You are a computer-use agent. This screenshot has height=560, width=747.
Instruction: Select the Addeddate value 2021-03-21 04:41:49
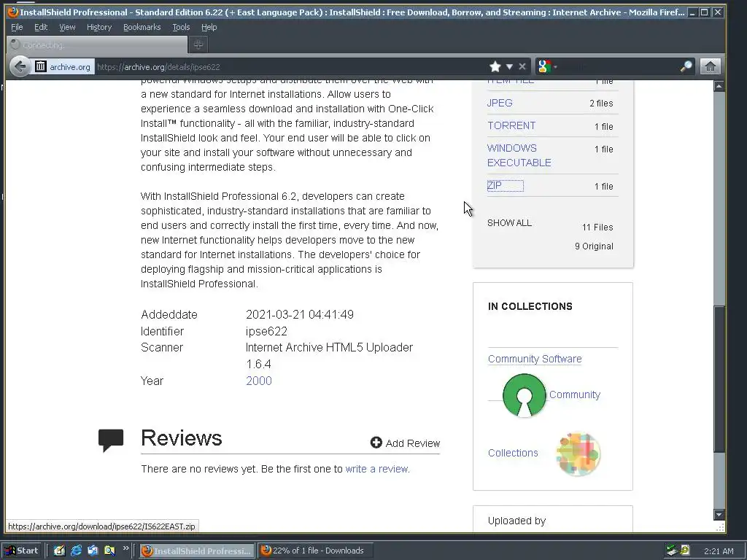click(300, 315)
